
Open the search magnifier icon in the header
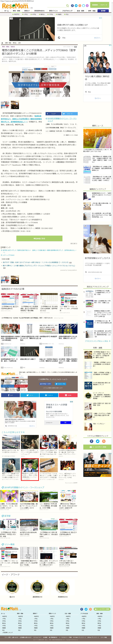pyautogui.click(x=67, y=5)
